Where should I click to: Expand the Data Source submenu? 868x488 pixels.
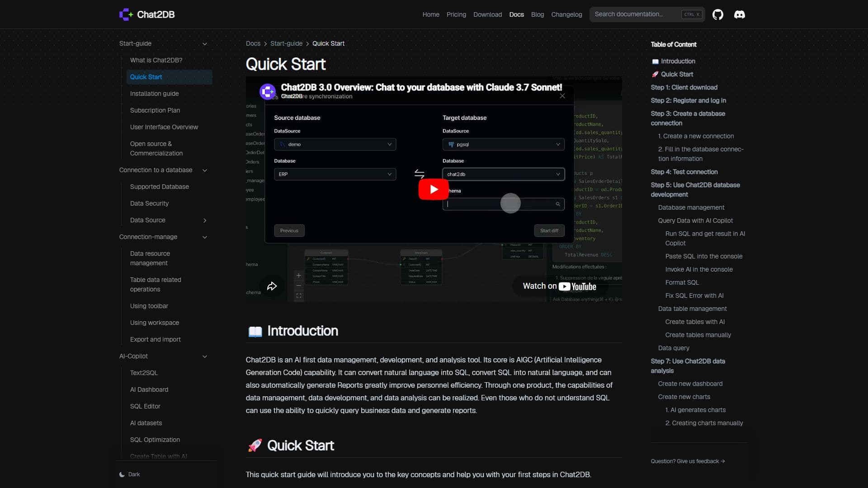point(204,221)
